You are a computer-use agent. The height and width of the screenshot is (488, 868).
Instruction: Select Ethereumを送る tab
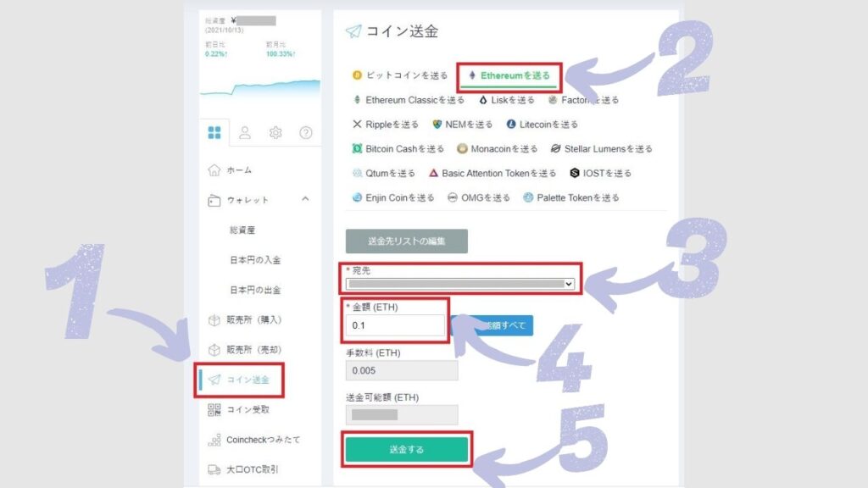[x=509, y=75]
